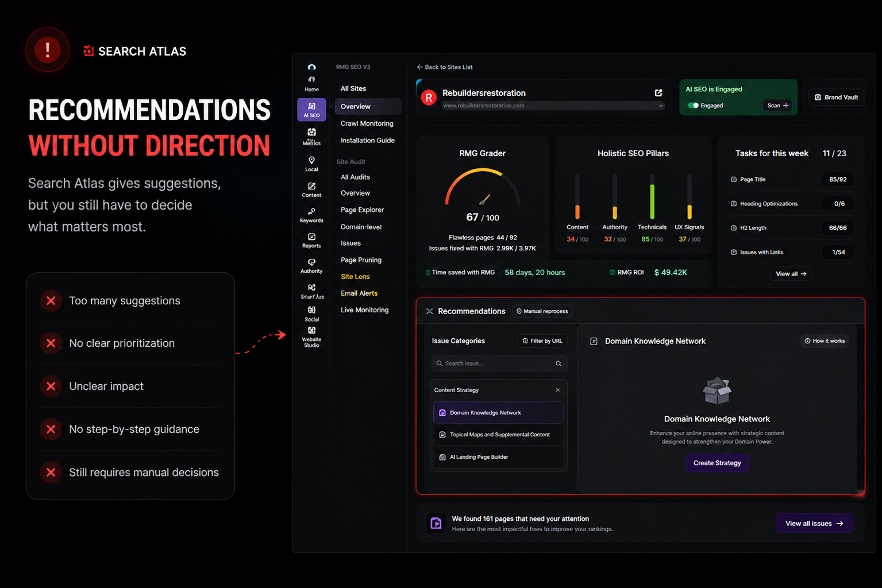Open the H2 Length task

coord(792,228)
